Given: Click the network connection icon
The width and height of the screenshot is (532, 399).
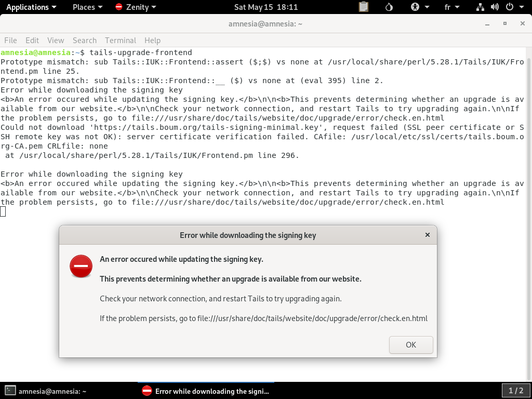Looking at the screenshot, I should coord(480,7).
